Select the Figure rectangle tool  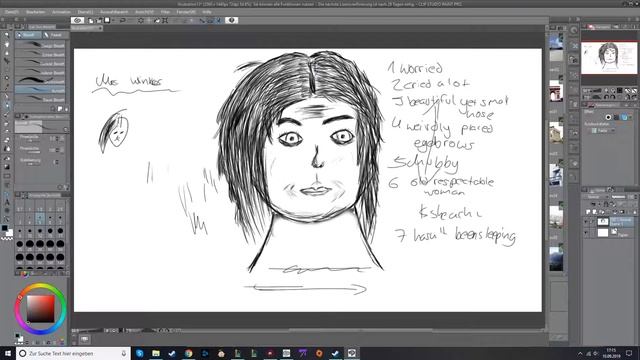point(7,176)
